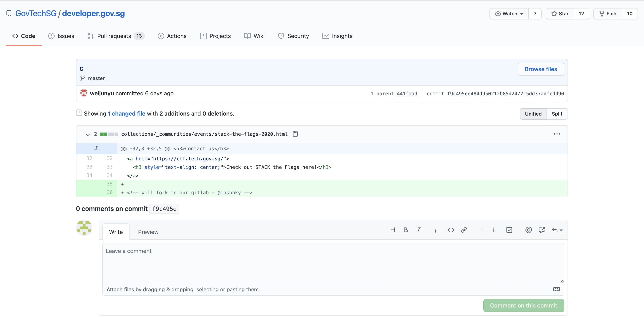Add a task list in comment
This screenshot has width=644, height=318.
tap(509, 230)
